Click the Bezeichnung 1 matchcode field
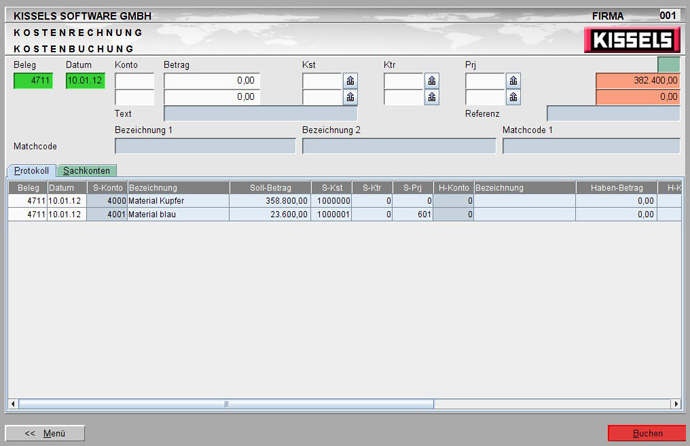Image resolution: width=690 pixels, height=446 pixels. (x=205, y=146)
